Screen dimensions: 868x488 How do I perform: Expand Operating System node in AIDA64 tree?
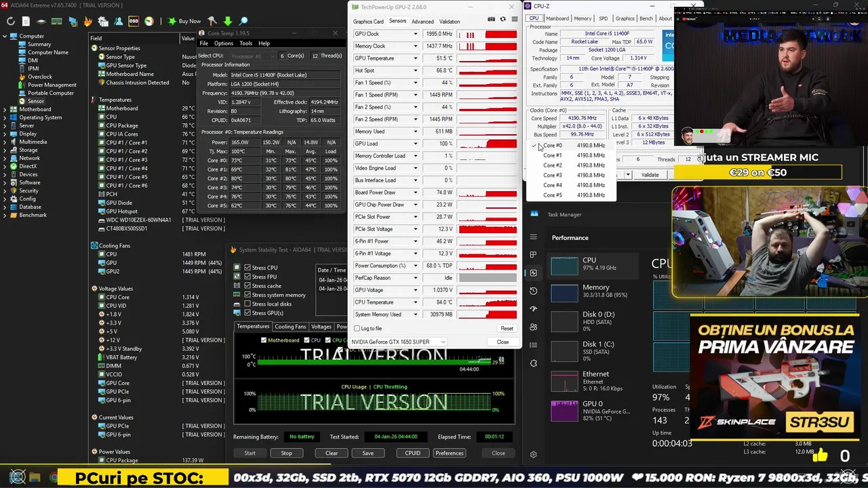tap(5, 117)
